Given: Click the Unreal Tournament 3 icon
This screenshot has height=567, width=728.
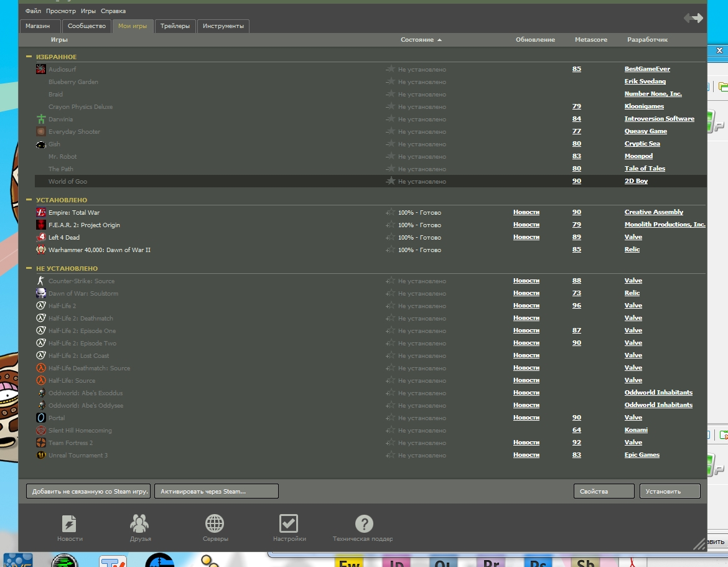Looking at the screenshot, I should point(41,455).
